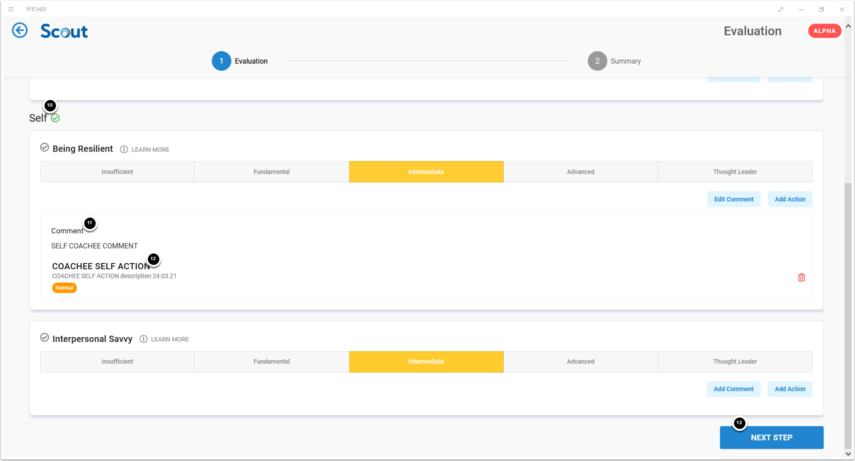The height and width of the screenshot is (461, 855).
Task: Click Edit Comment for Being Resilient
Action: pos(733,199)
